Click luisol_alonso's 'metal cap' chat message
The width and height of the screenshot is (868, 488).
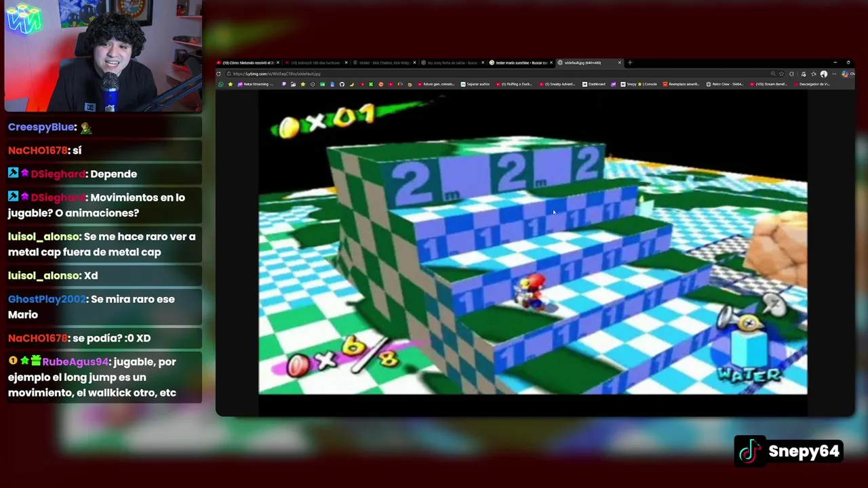point(104,244)
